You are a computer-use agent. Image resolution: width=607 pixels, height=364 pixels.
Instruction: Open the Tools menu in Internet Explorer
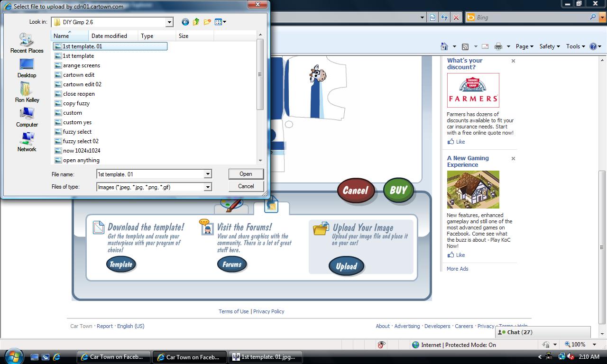[x=575, y=46]
